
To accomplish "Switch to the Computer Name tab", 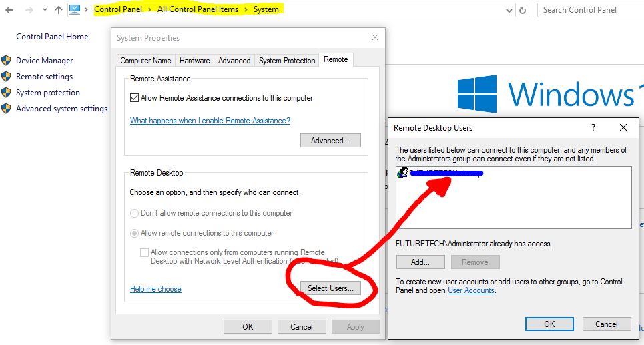I will pos(145,60).
